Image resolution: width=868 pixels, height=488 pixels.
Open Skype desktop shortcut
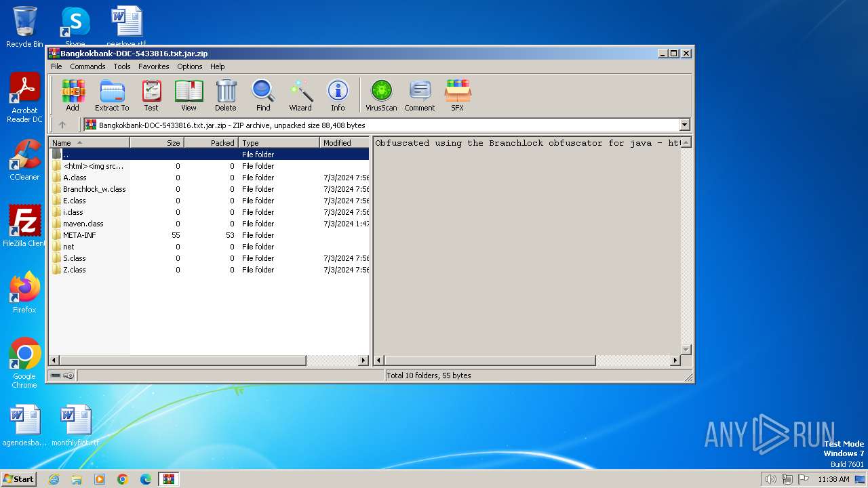tap(75, 27)
